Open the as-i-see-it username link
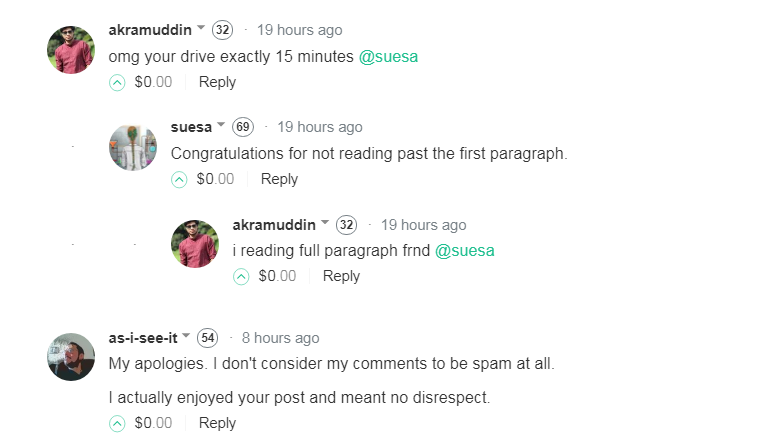Screen dimensions: 770x436 143,338
